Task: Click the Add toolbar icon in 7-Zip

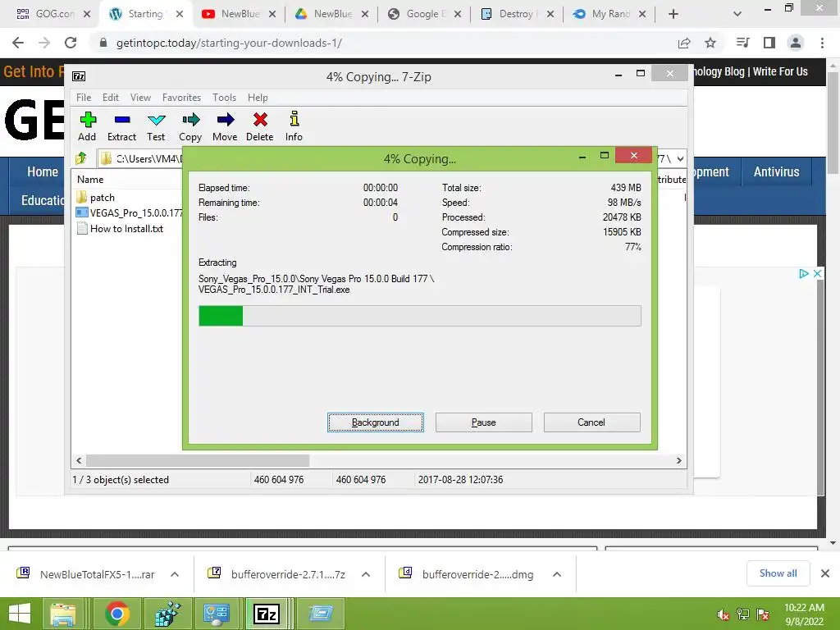Action: (87, 126)
